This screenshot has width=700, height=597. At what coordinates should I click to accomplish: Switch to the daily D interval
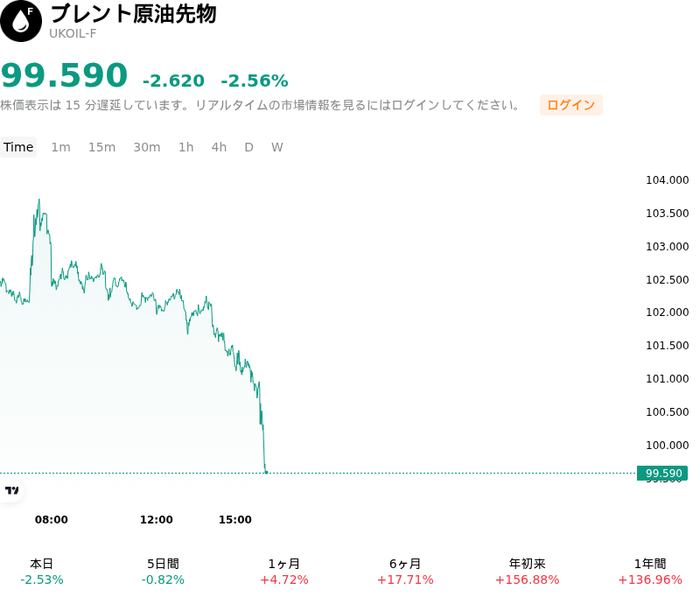pyautogui.click(x=249, y=147)
